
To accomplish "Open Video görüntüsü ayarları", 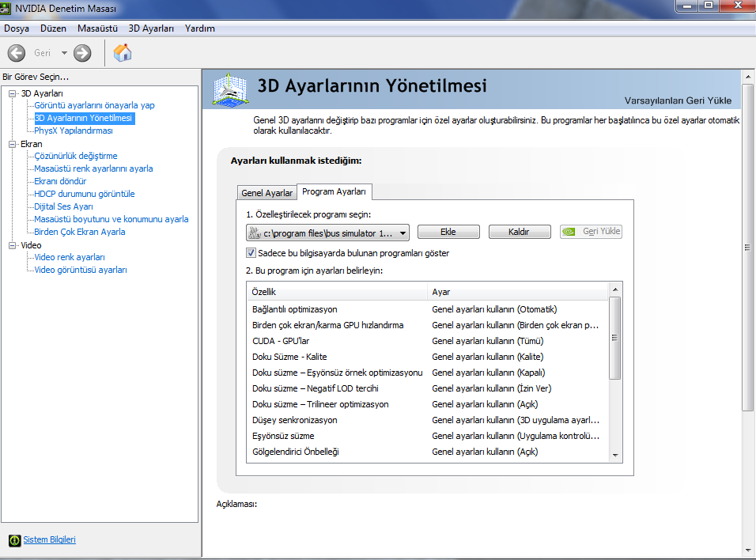I will coord(81,270).
